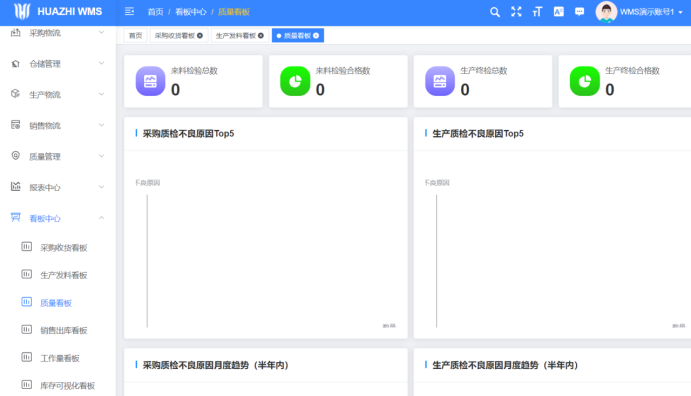Image resolution: width=691 pixels, height=396 pixels.
Task: Expand the 质量管理 sidebar menu
Action: [x=58, y=156]
